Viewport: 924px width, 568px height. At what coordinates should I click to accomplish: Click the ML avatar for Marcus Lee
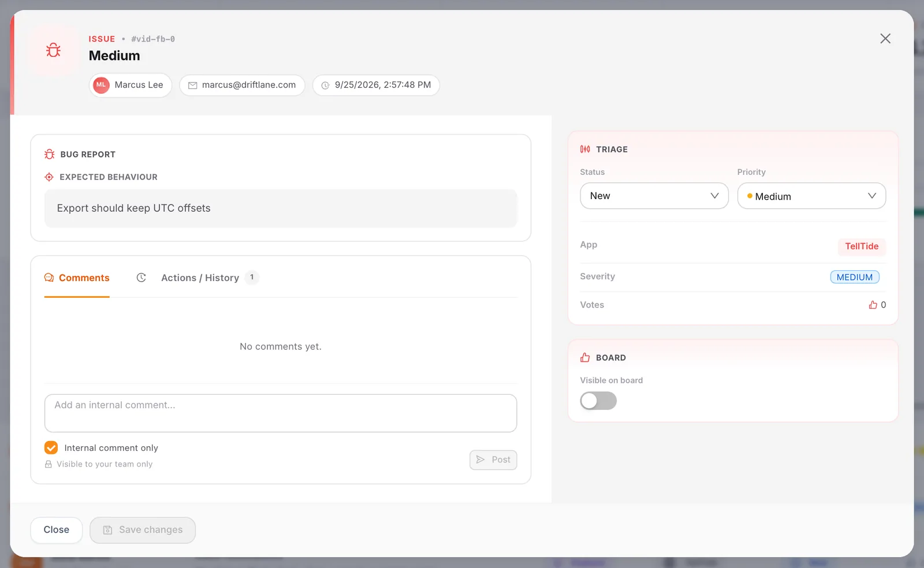[101, 85]
